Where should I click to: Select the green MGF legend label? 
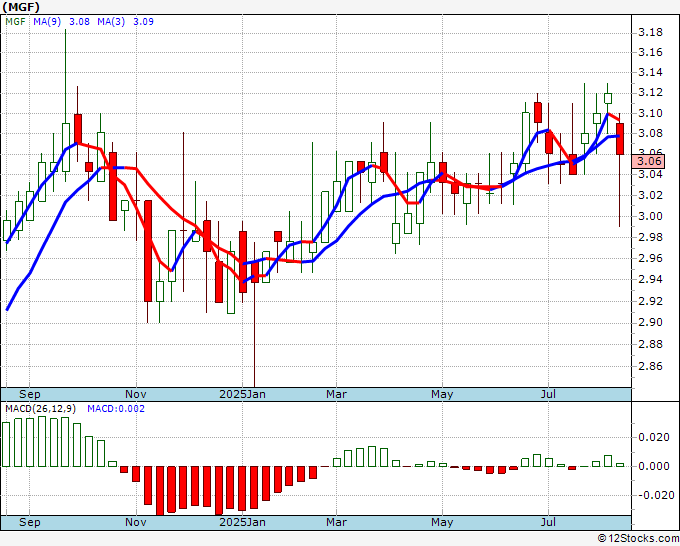(x=15, y=22)
